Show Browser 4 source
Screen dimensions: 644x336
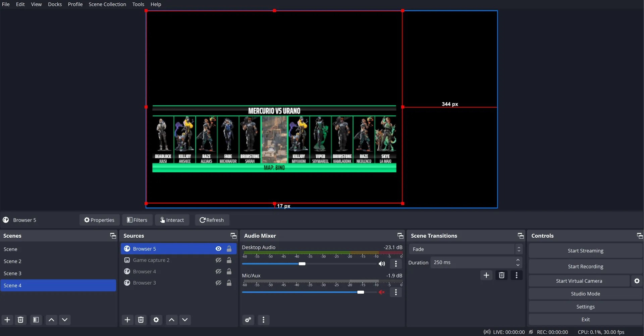[x=218, y=272]
